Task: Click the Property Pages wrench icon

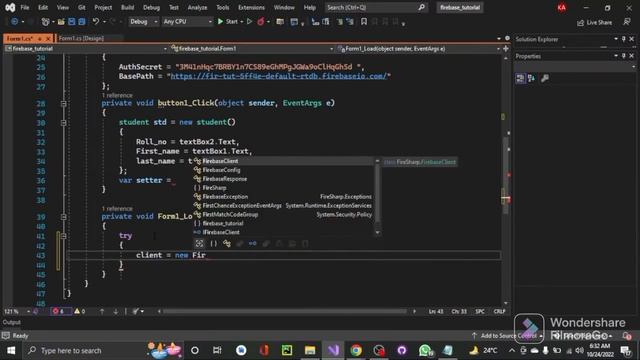Action: 544,78
